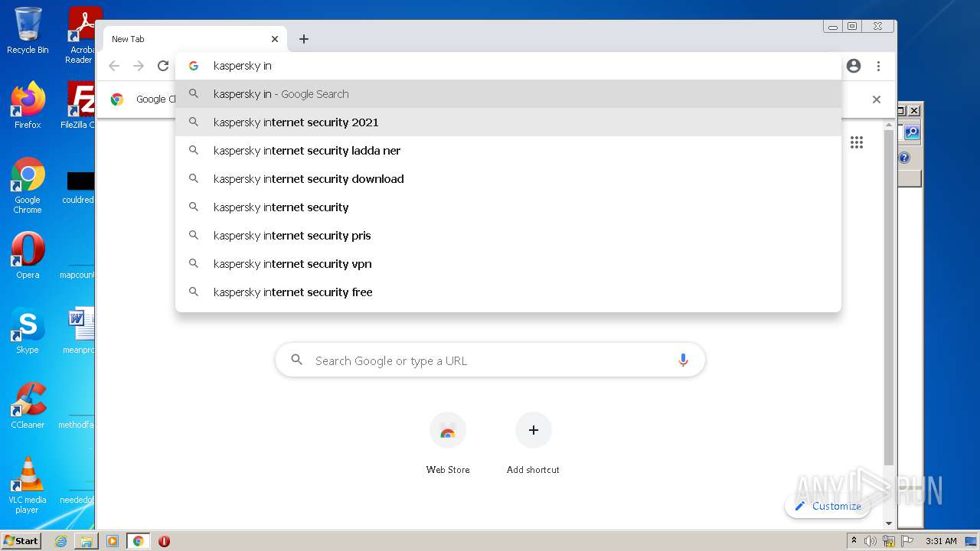Open the Skype desktop icon
Screen dimensions: 980x551
click(28, 331)
